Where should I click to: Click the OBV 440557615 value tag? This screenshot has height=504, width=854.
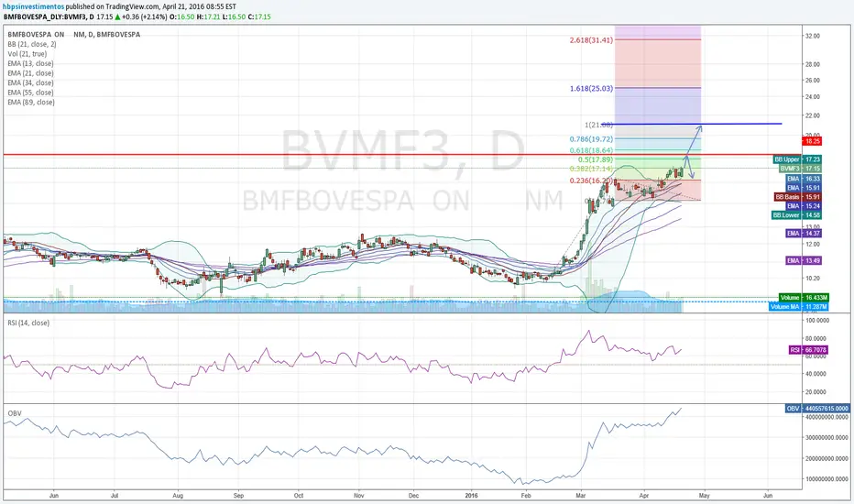coord(817,408)
